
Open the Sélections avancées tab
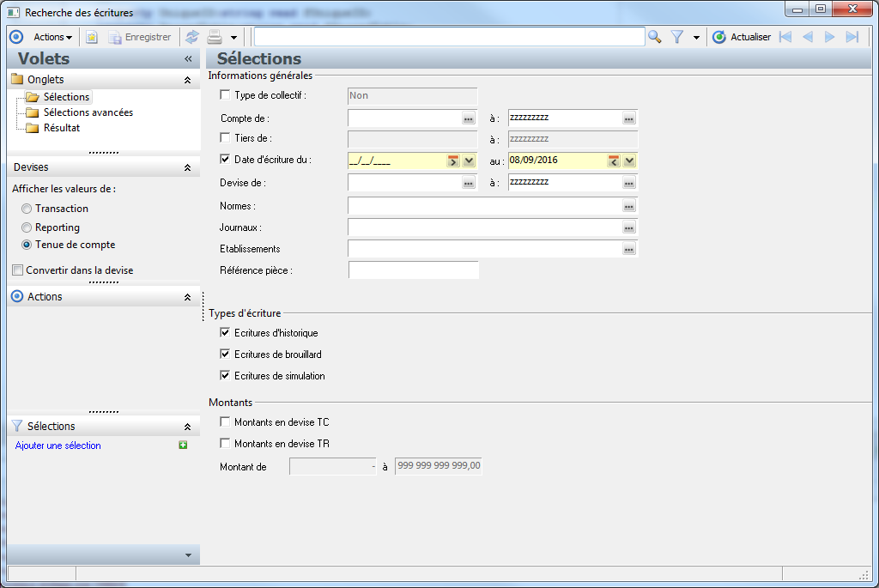point(88,112)
